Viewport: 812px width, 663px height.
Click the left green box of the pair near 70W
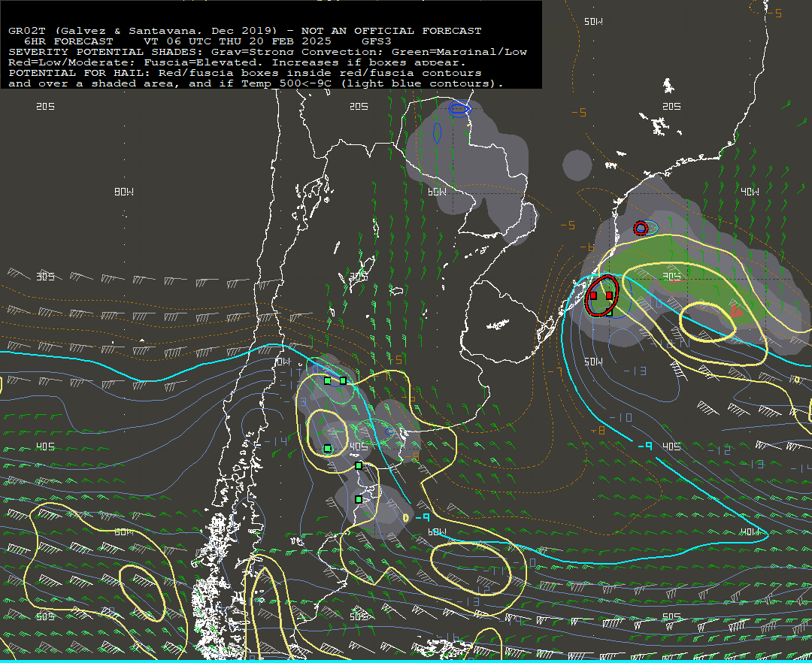tap(327, 381)
